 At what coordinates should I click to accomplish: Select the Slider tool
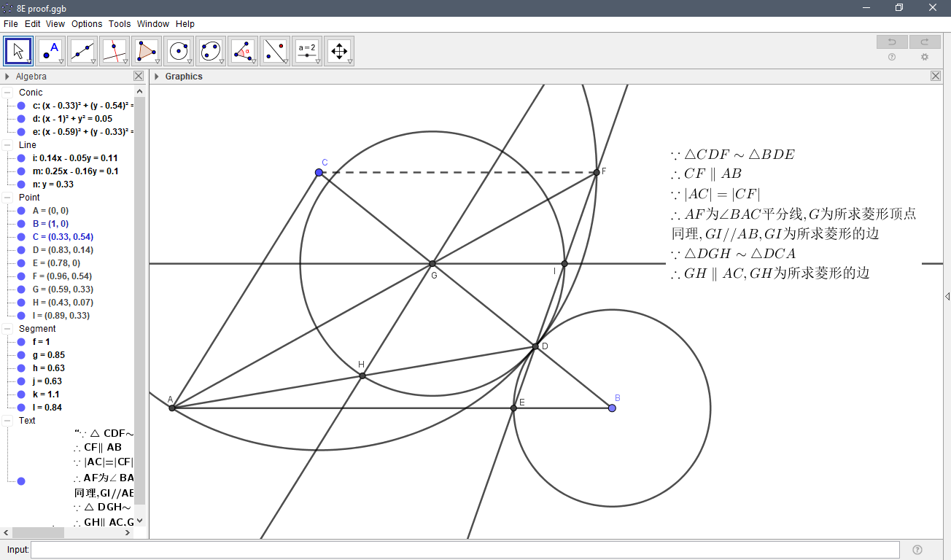306,50
